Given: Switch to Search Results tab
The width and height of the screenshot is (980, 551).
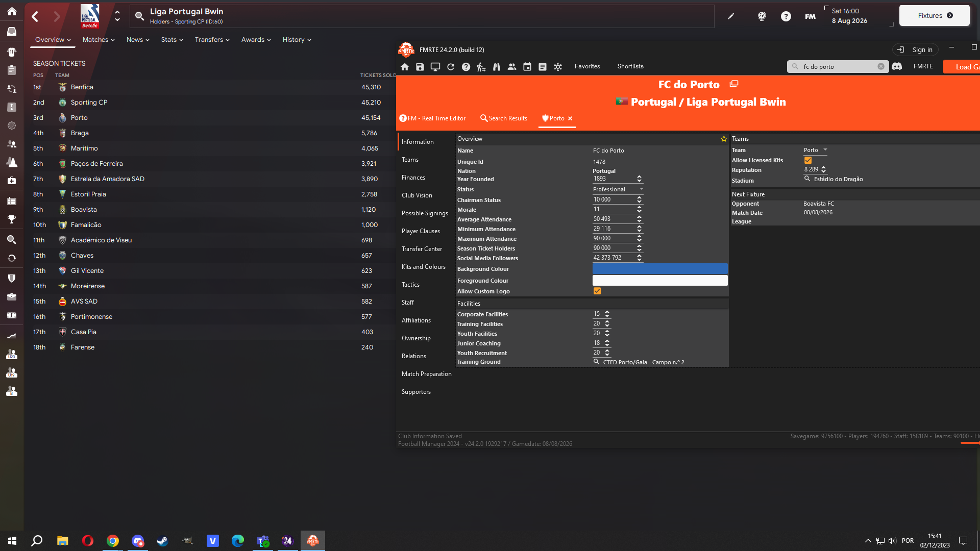Looking at the screenshot, I should [x=504, y=118].
